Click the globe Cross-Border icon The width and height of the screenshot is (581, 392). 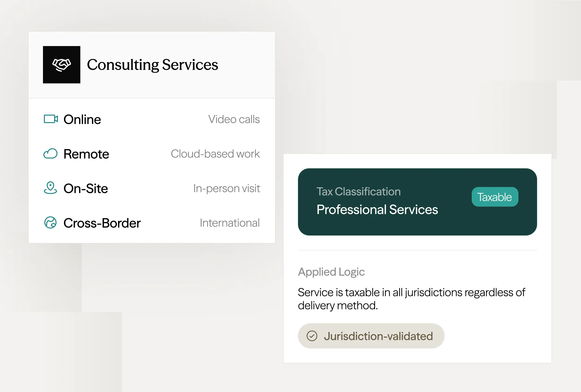click(50, 223)
